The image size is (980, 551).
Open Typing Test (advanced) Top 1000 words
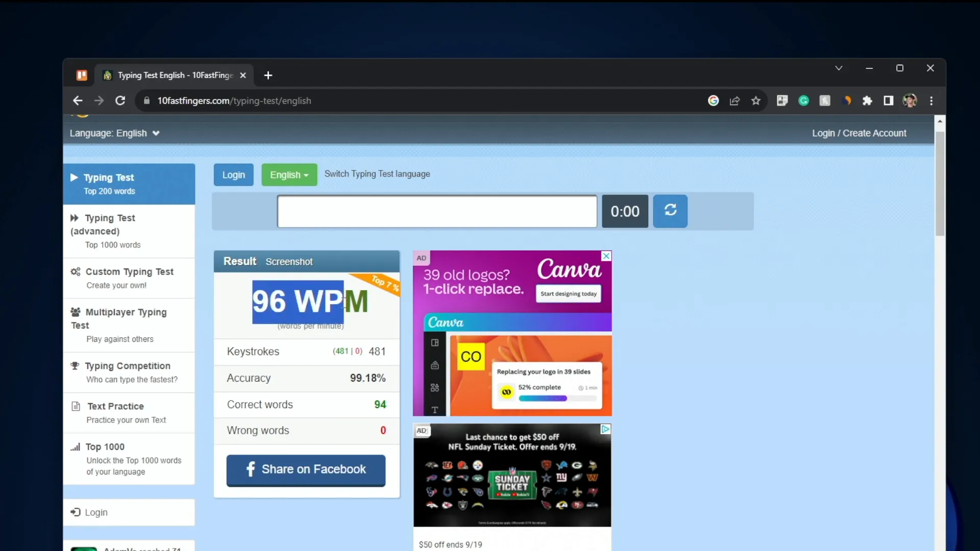click(x=129, y=231)
